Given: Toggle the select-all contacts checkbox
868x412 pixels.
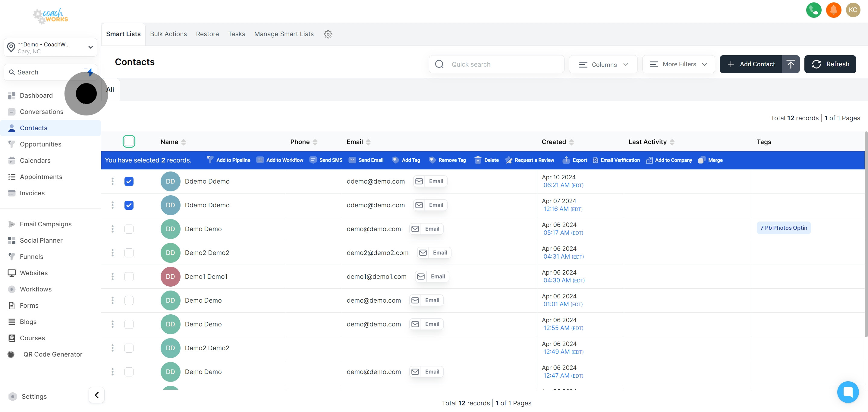Looking at the screenshot, I should (x=129, y=141).
